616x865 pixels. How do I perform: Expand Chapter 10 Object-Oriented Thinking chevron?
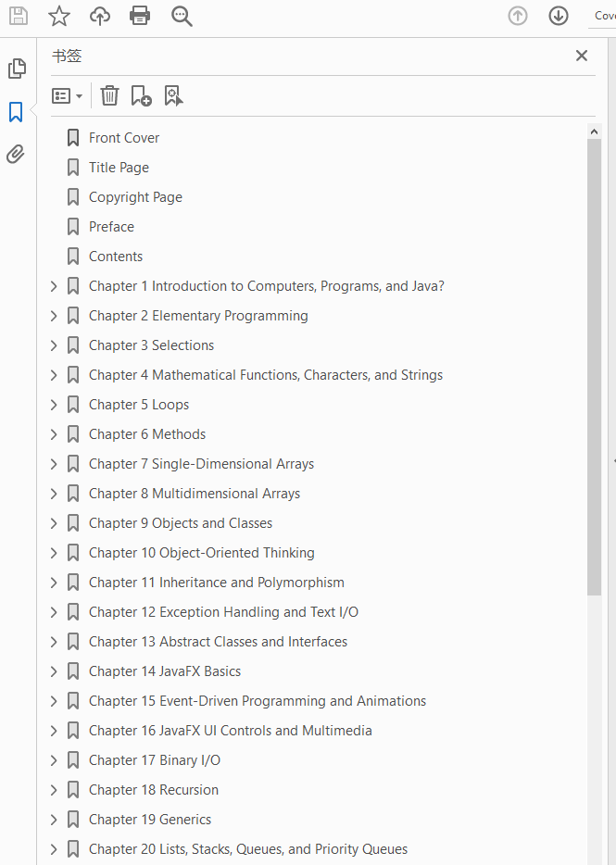[x=54, y=553]
